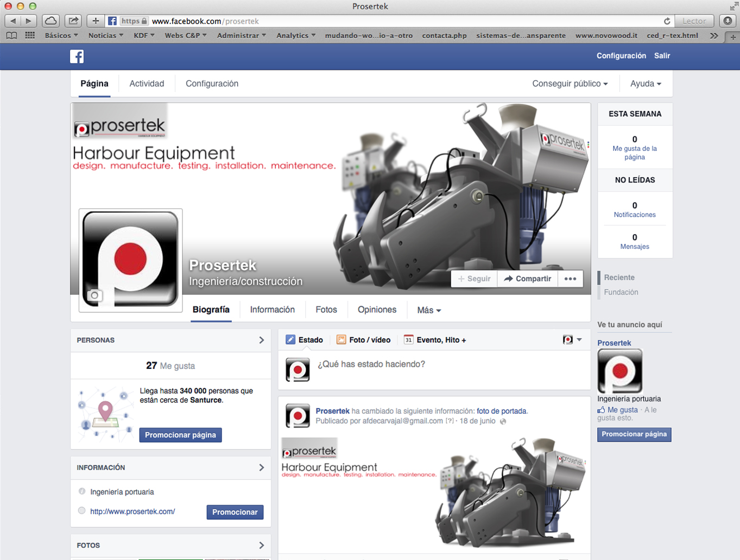Open the Básicos bookmarks folder
This screenshot has height=560, width=740.
[x=61, y=35]
